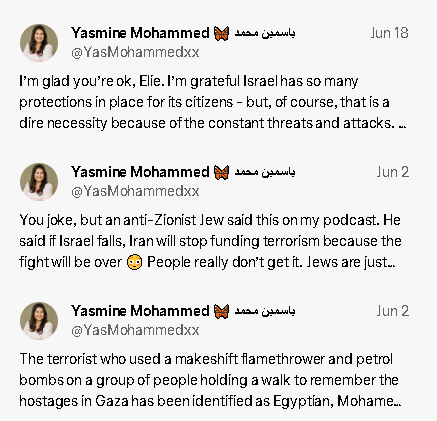
Task: Click butterfly emoji in third tweet's name
Action: click(221, 311)
